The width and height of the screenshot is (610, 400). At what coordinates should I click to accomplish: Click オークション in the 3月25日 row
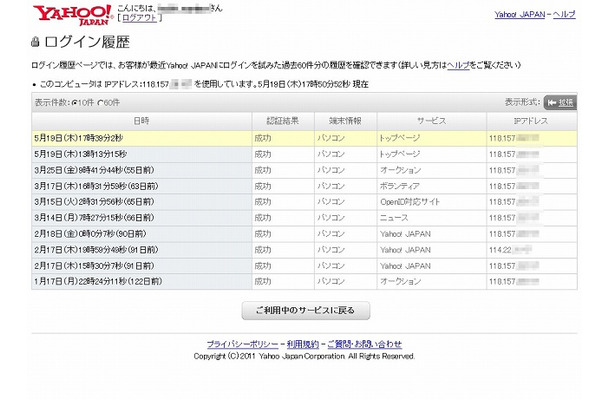point(400,170)
